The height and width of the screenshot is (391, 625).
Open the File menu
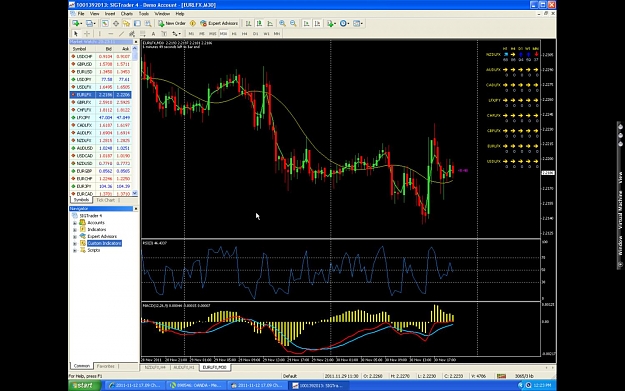click(81, 14)
